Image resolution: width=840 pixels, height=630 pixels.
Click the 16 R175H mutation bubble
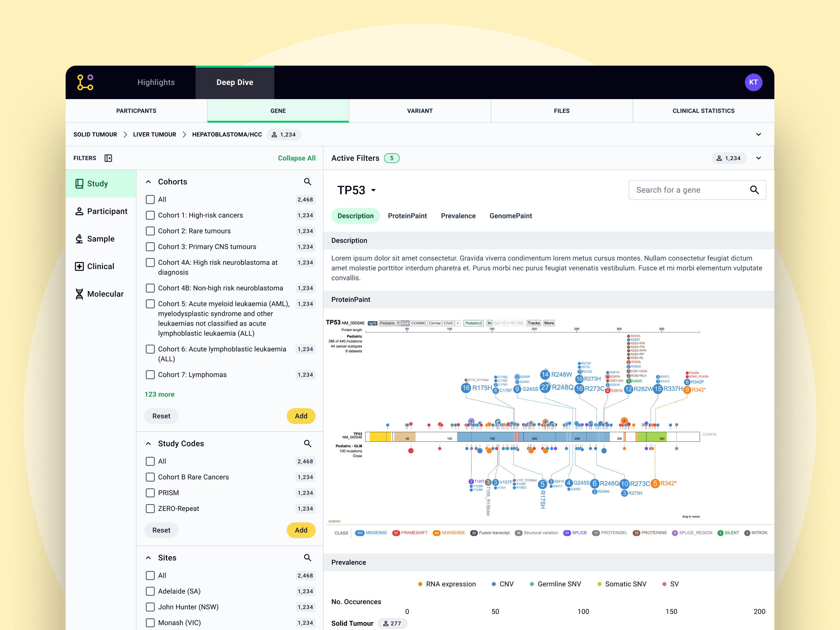coord(466,388)
